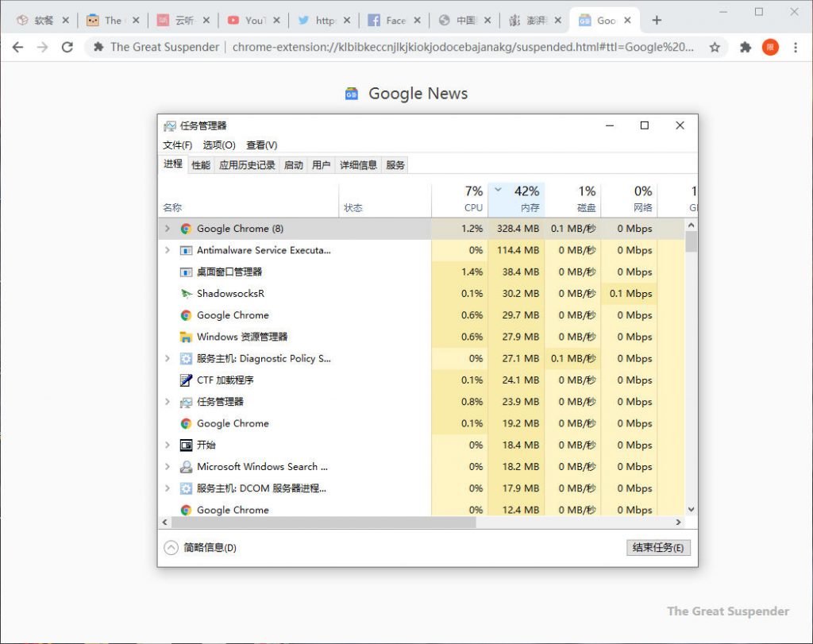Expand the Google Chrome (8) process group
813x644 pixels.
click(x=168, y=228)
